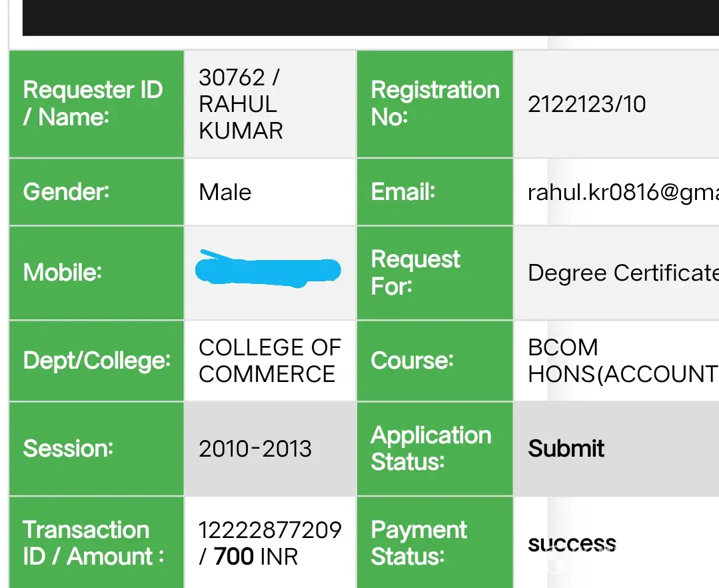Select the registration number 2122123/10
The height and width of the screenshot is (588, 719).
click(586, 104)
